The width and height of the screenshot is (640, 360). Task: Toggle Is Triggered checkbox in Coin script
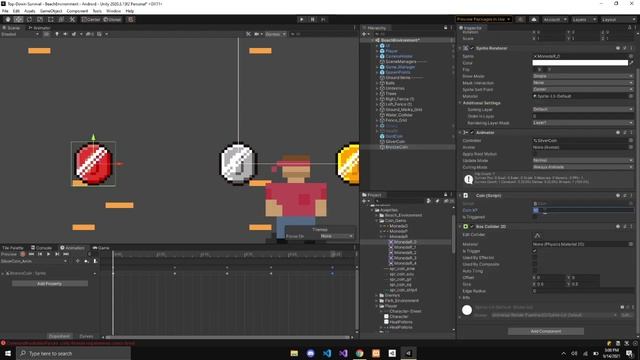(535, 217)
